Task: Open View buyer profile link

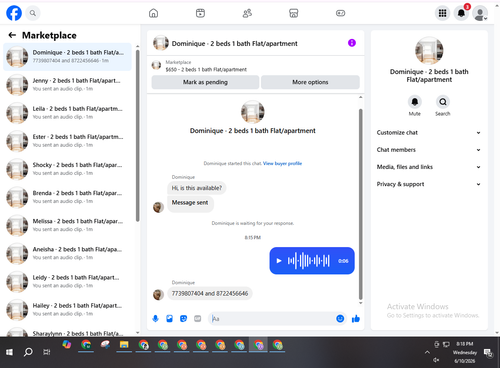Action: coord(282,163)
